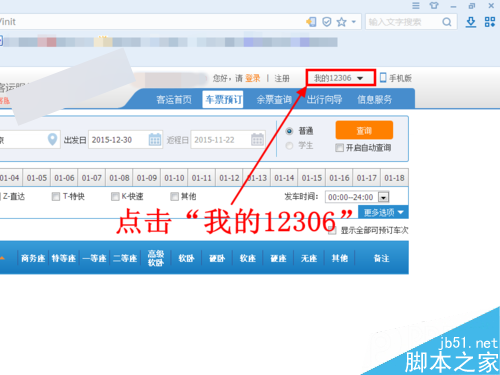
Task: Open the skin shirt icon
Action: (x=434, y=6)
